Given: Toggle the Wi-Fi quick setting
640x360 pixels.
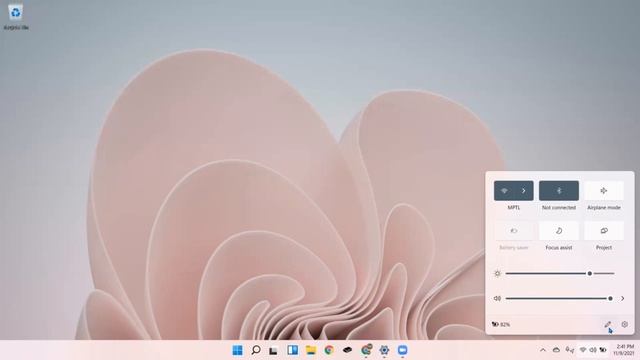Looking at the screenshot, I should 504,191.
